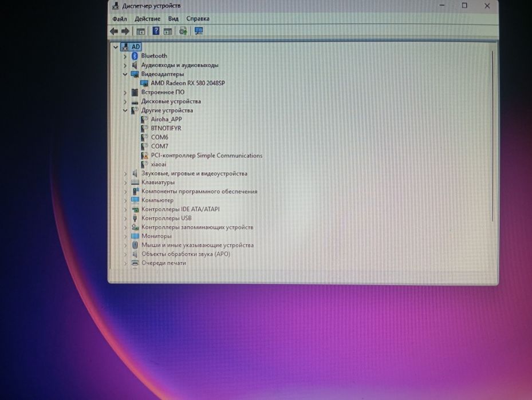532x400 pixels.
Task: Select the COM6 device
Action: pos(159,137)
